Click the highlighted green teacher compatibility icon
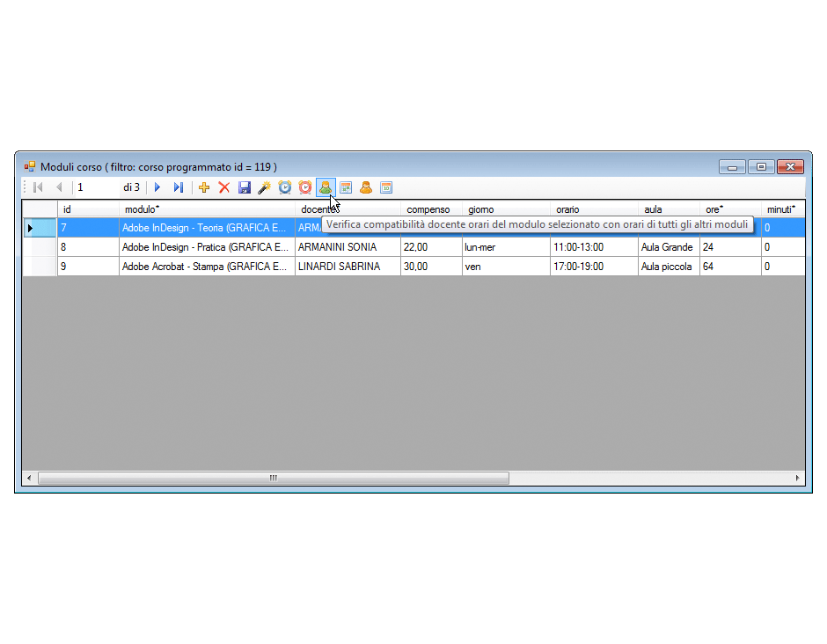Viewport: 827px width, 644px height. 326,187
